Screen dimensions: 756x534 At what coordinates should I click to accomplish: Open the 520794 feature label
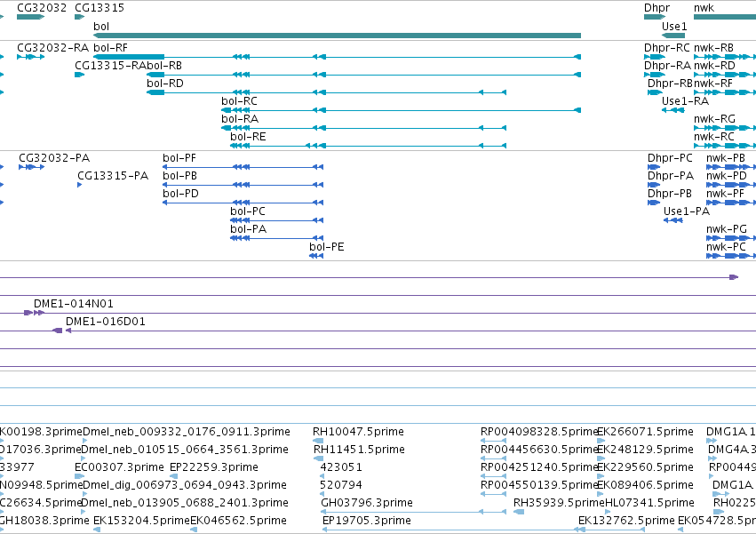click(341, 485)
